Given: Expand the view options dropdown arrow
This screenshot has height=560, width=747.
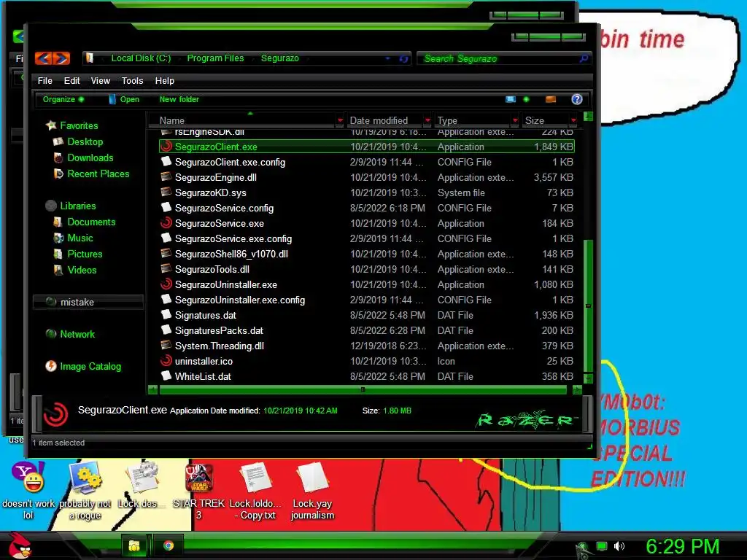Looking at the screenshot, I should click(527, 99).
